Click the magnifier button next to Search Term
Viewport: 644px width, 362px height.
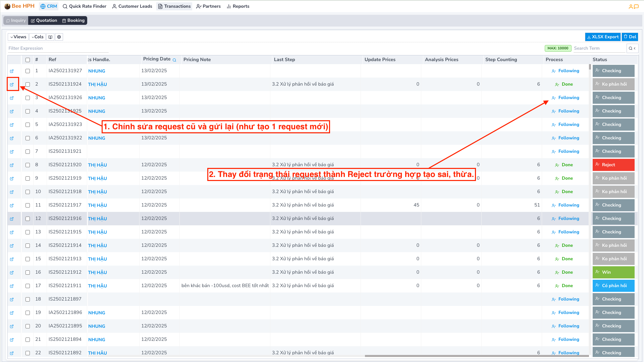[631, 48]
